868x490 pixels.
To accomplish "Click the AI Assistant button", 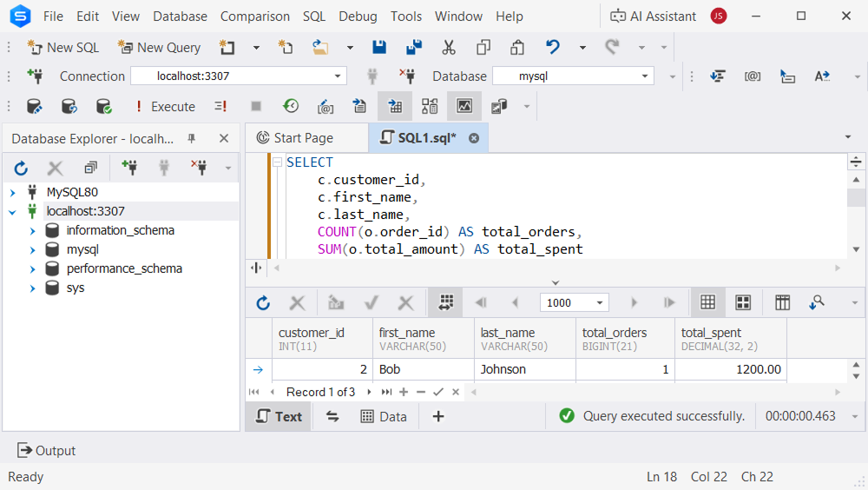I will pyautogui.click(x=653, y=17).
